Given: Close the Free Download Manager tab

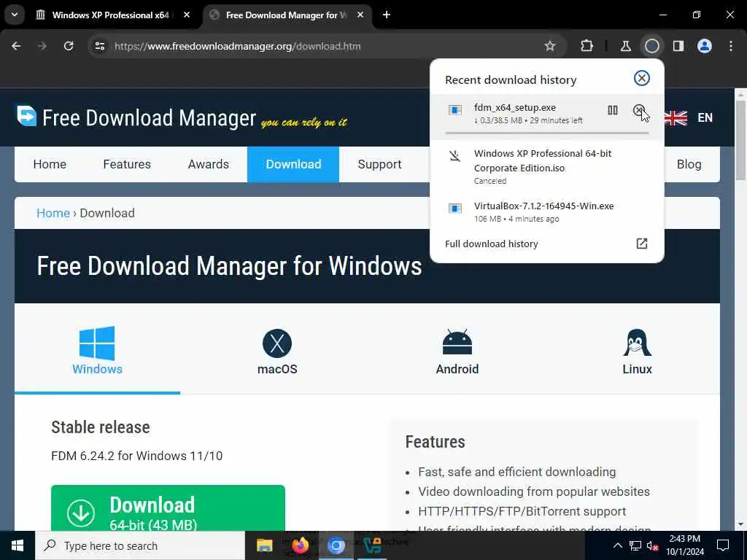Looking at the screenshot, I should click(x=360, y=15).
